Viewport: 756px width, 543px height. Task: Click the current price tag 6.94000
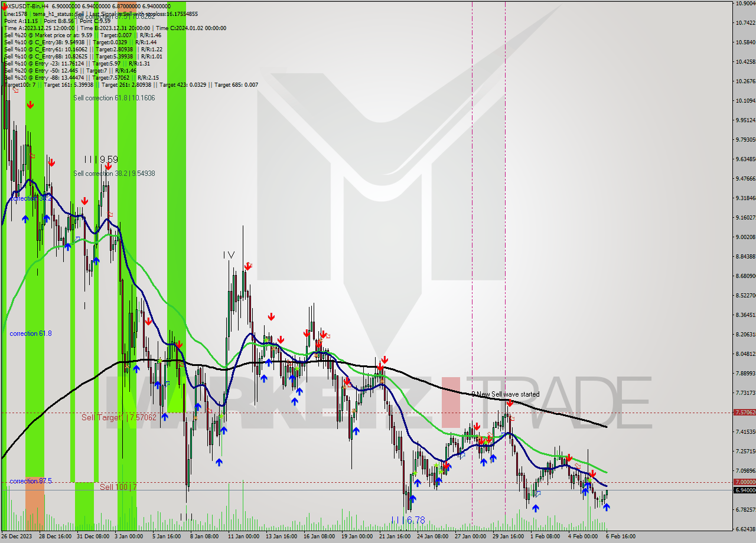(744, 490)
